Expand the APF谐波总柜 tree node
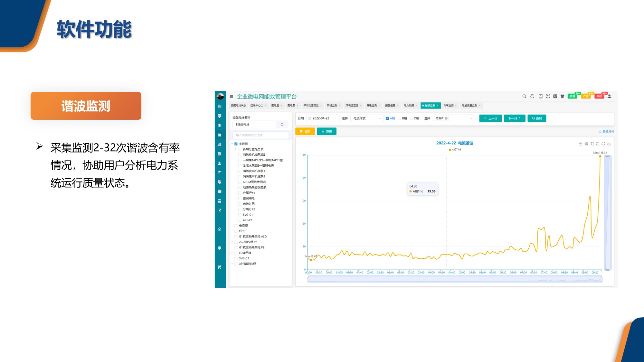The height and width of the screenshot is (362, 644). [x=232, y=264]
